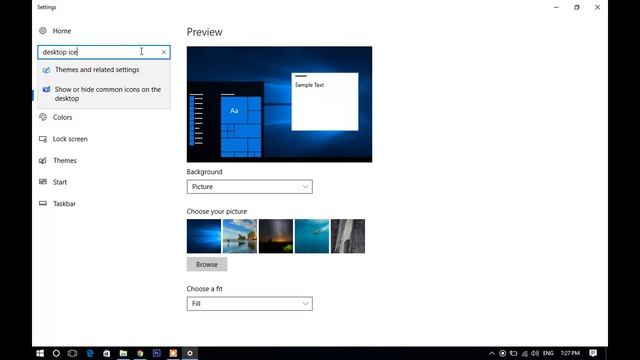Open Cortana search circle on taskbar

pyautogui.click(x=56, y=353)
